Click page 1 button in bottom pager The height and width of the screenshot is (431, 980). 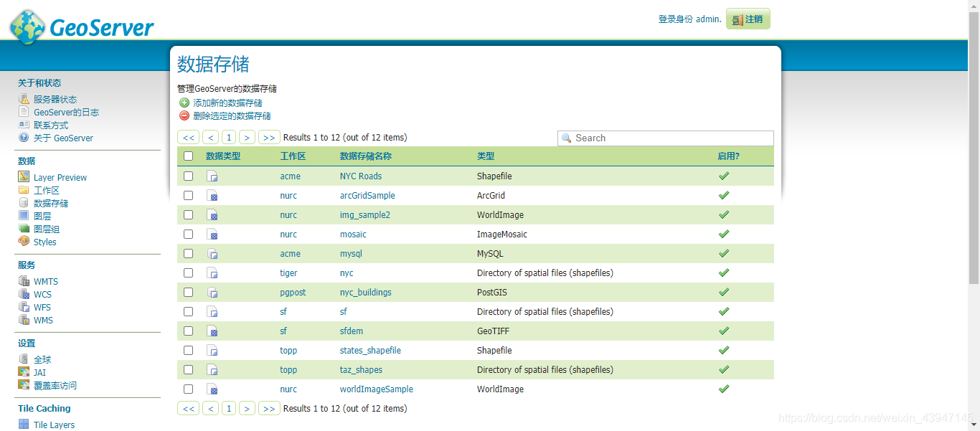(x=228, y=408)
